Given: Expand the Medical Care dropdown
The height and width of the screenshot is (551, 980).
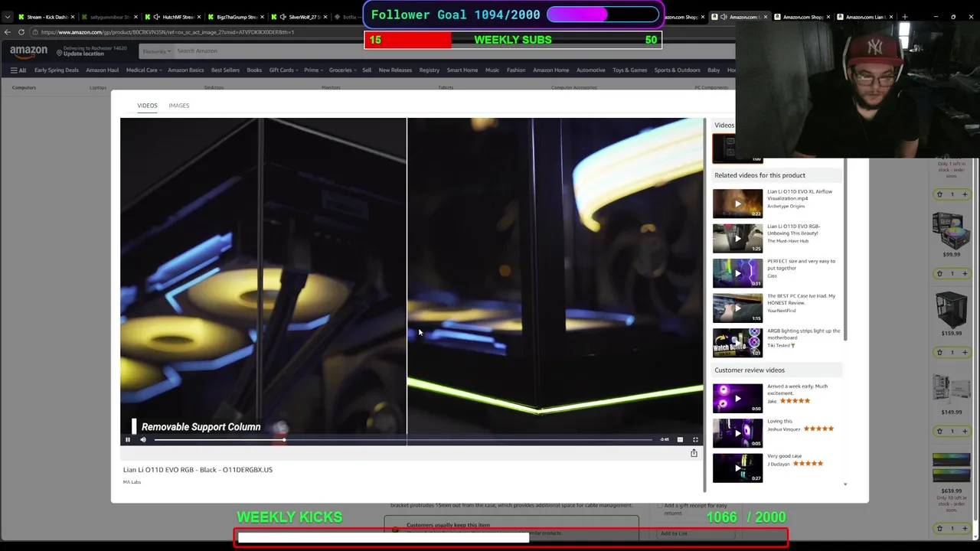Looking at the screenshot, I should (x=144, y=70).
